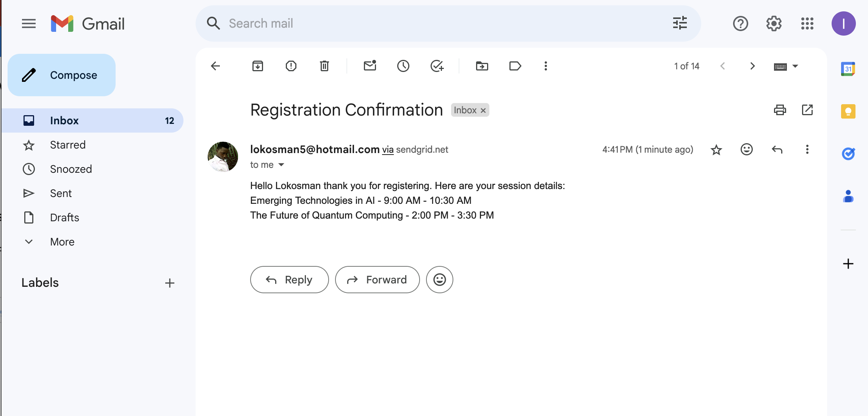
Task: Archive this email using toolbar icon
Action: [258, 66]
